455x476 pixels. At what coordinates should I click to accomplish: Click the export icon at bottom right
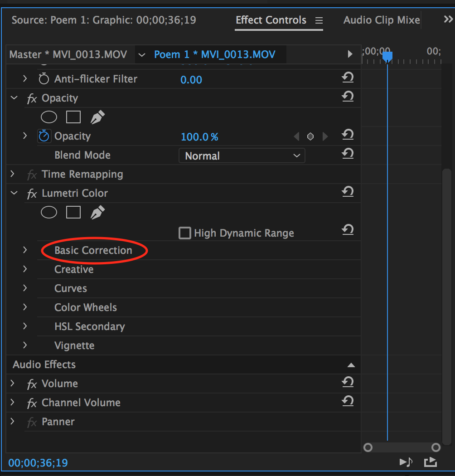(430, 462)
